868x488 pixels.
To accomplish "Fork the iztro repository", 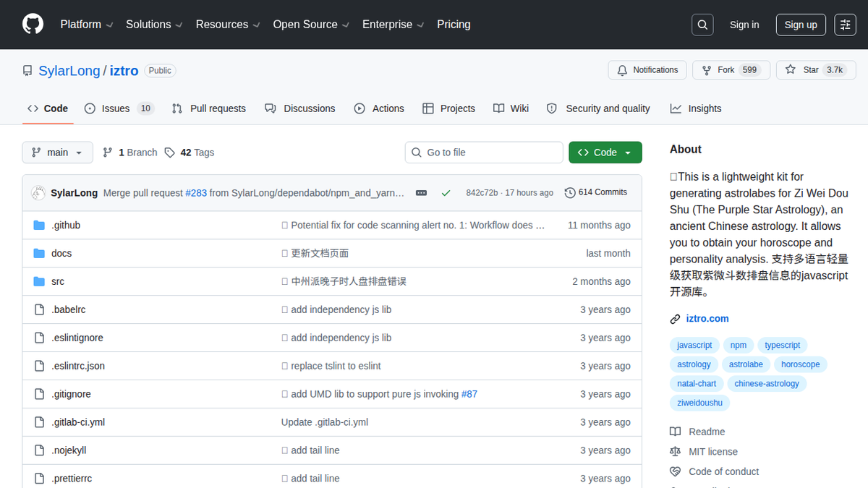I will coord(731,70).
